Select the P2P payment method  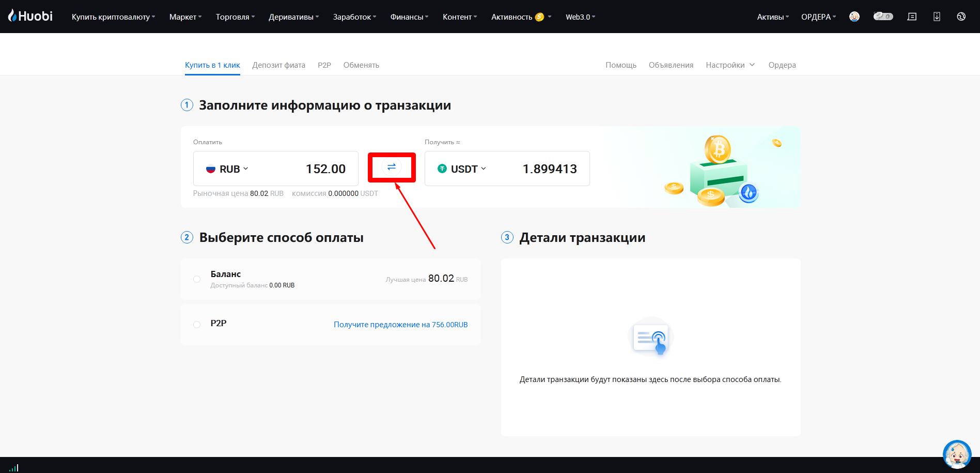[197, 324]
